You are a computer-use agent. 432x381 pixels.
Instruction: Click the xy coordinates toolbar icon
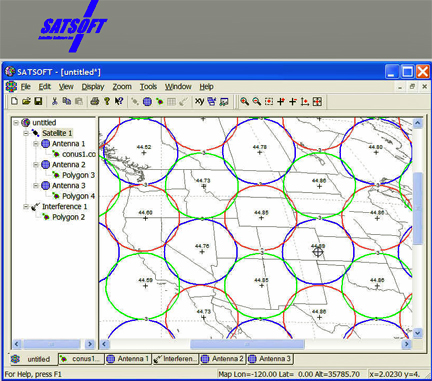(x=199, y=101)
